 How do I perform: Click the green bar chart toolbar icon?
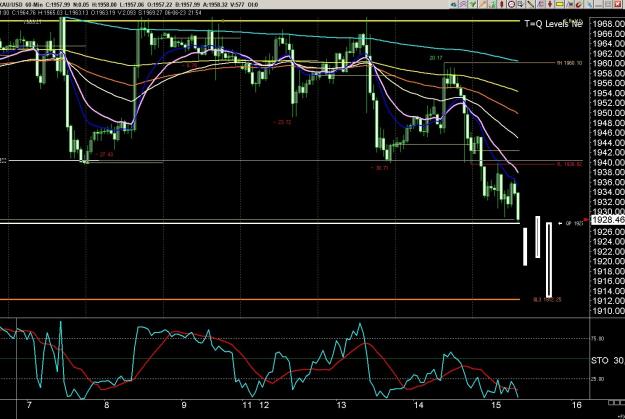coord(493,4)
